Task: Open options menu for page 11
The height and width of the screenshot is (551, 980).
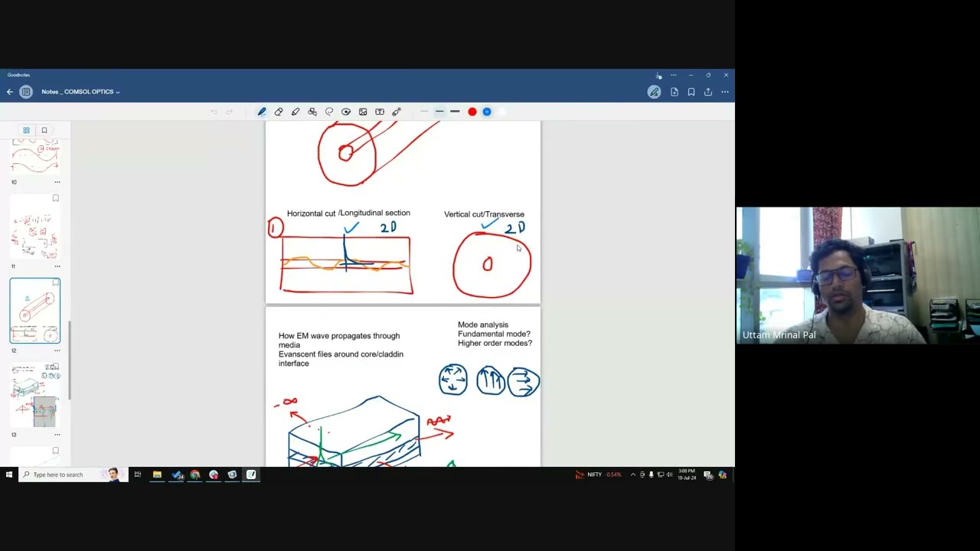Action: 57,266
